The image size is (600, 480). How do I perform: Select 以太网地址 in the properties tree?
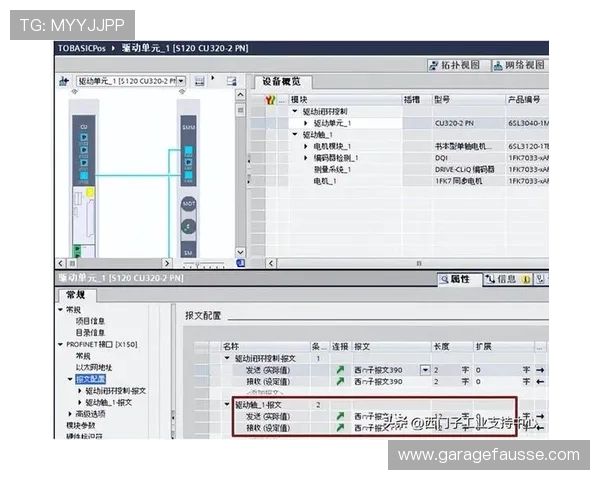(x=94, y=367)
